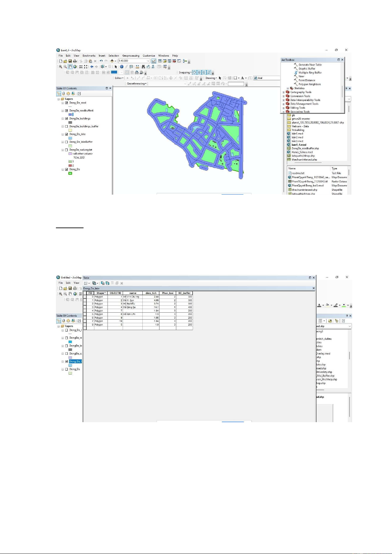Click the Snapping menu button
Viewport: 392px width, 554px height.
point(185,72)
